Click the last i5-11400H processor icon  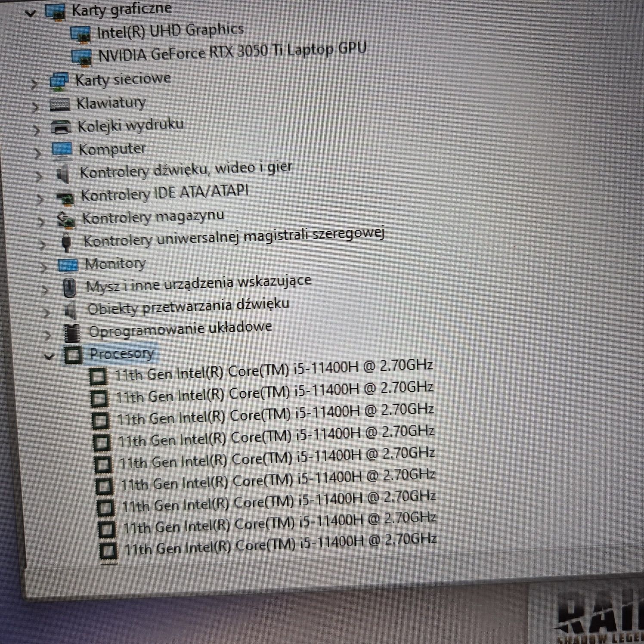108,551
